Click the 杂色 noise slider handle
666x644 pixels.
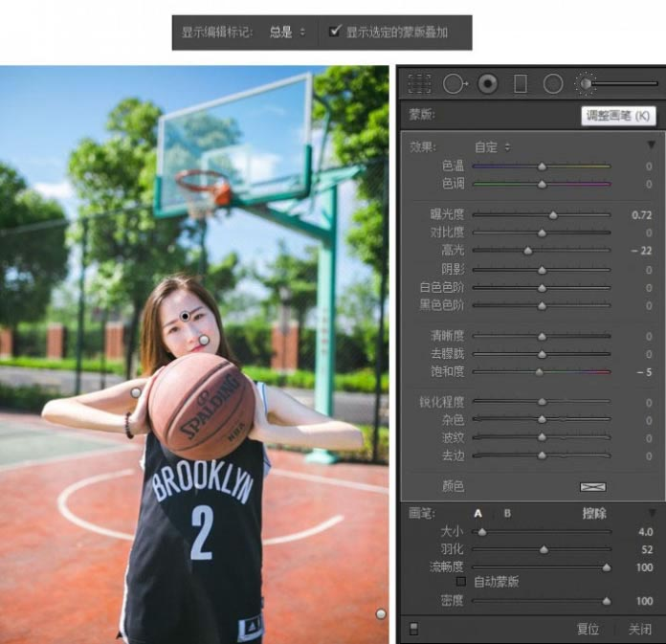click(x=542, y=420)
